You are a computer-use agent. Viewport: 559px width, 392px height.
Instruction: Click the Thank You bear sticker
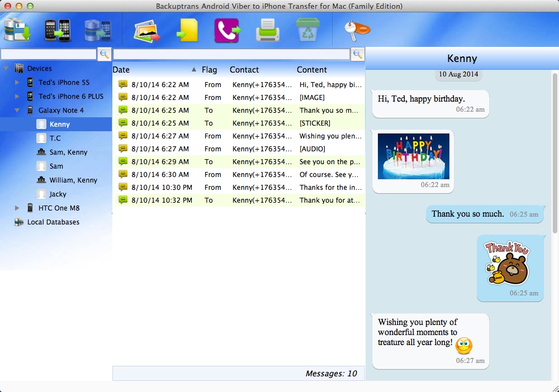(507, 263)
